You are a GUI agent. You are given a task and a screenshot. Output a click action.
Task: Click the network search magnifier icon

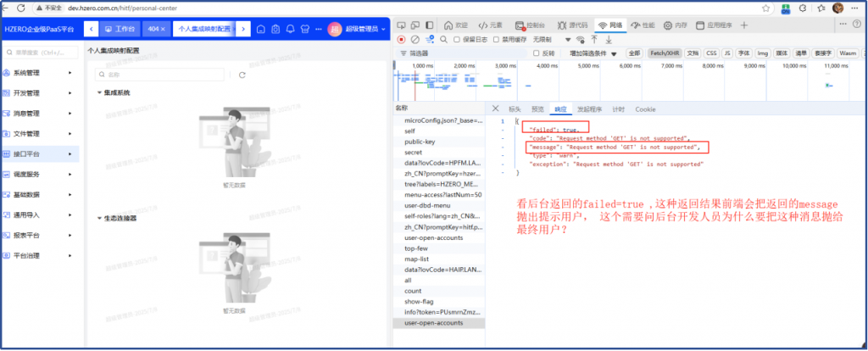tap(442, 39)
